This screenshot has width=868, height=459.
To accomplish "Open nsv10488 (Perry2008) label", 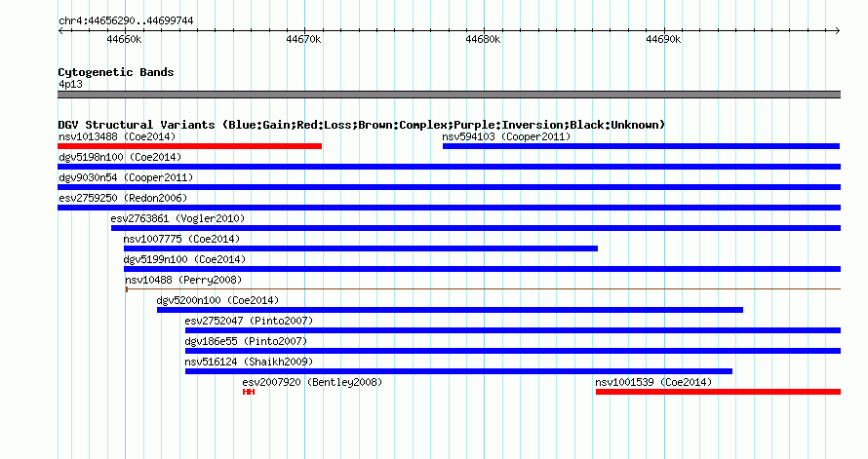I will 183,280.
